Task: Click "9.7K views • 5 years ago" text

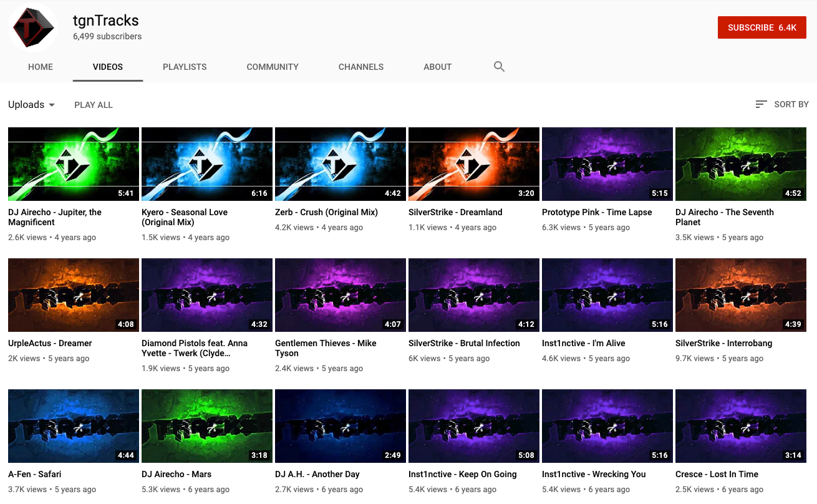Action: point(720,359)
